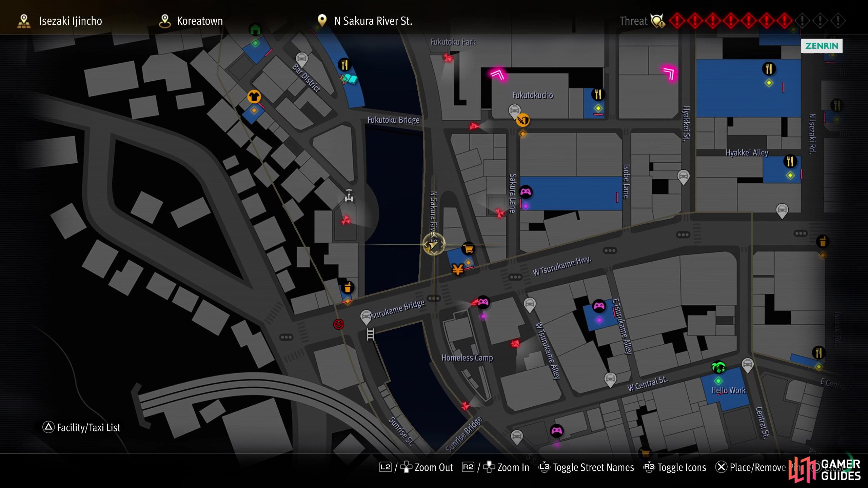868x488 pixels.
Task: Toggle Street Names with the L3 option
Action: [x=586, y=467]
